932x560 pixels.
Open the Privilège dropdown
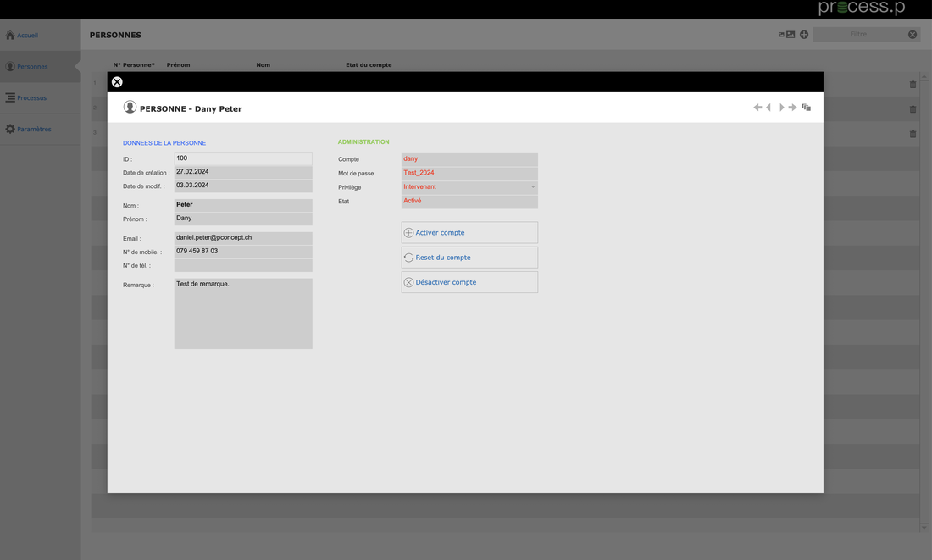tap(469, 187)
